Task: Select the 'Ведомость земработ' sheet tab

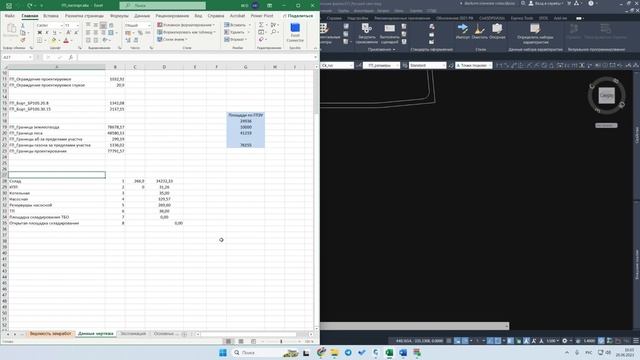Action: (50, 334)
